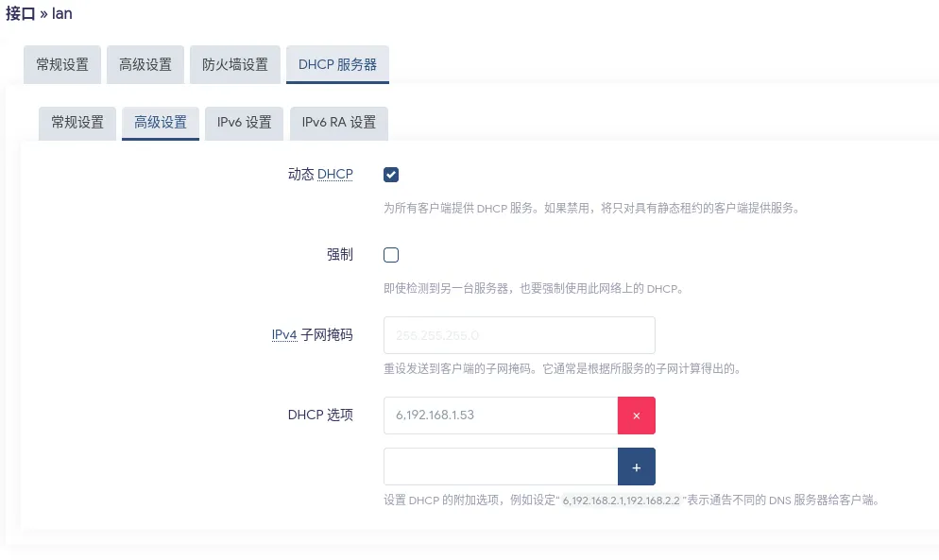Click the IPv4 abbreviation in subnet mask label

[284, 335]
